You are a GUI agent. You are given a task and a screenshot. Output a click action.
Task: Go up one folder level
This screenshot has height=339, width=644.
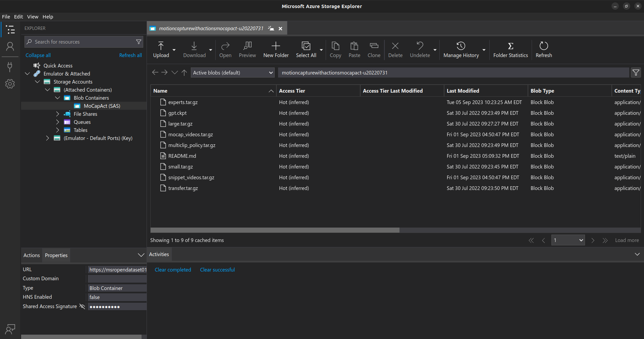(x=184, y=72)
